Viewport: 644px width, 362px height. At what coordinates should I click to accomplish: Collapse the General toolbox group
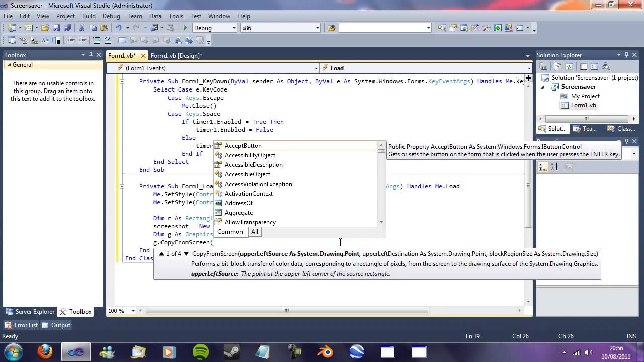pyautogui.click(x=8, y=65)
